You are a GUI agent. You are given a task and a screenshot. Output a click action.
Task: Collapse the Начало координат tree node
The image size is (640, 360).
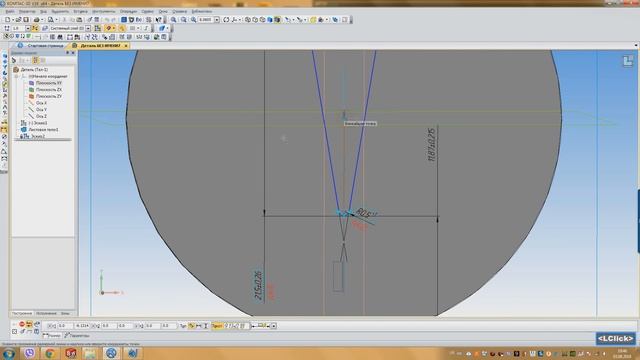pos(17,76)
